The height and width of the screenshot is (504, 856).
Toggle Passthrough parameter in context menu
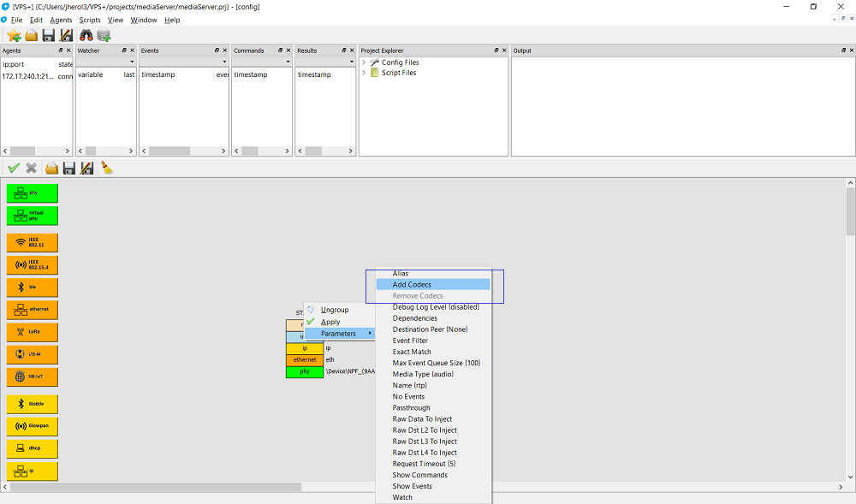coord(411,408)
